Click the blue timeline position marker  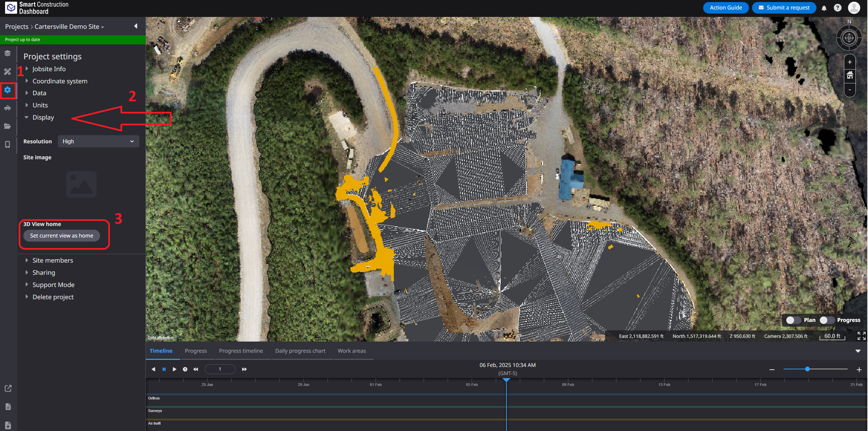tap(506, 380)
